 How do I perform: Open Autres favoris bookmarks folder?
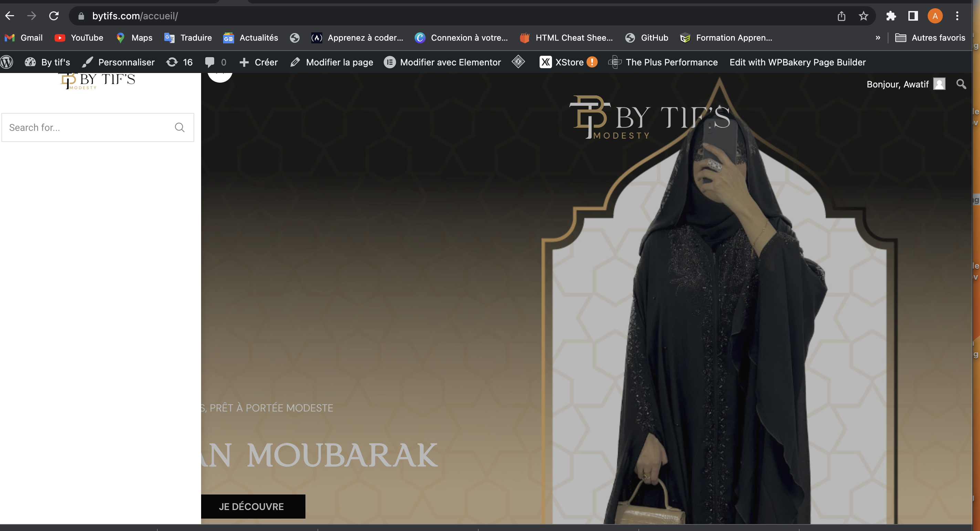[930, 38]
